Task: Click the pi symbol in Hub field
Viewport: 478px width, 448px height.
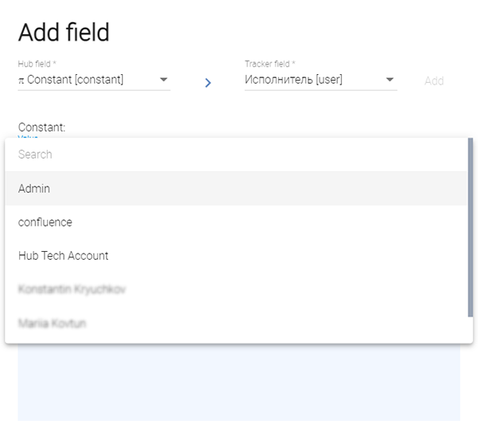Action: (x=22, y=80)
